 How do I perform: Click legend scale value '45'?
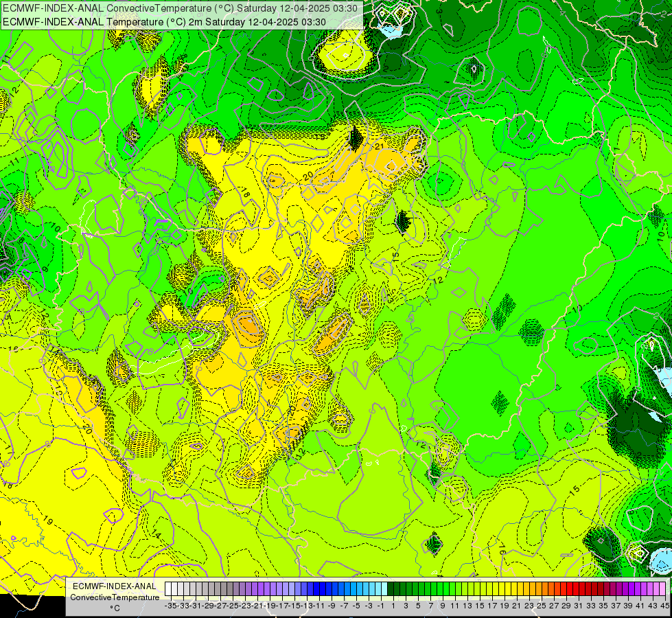[x=664, y=606]
